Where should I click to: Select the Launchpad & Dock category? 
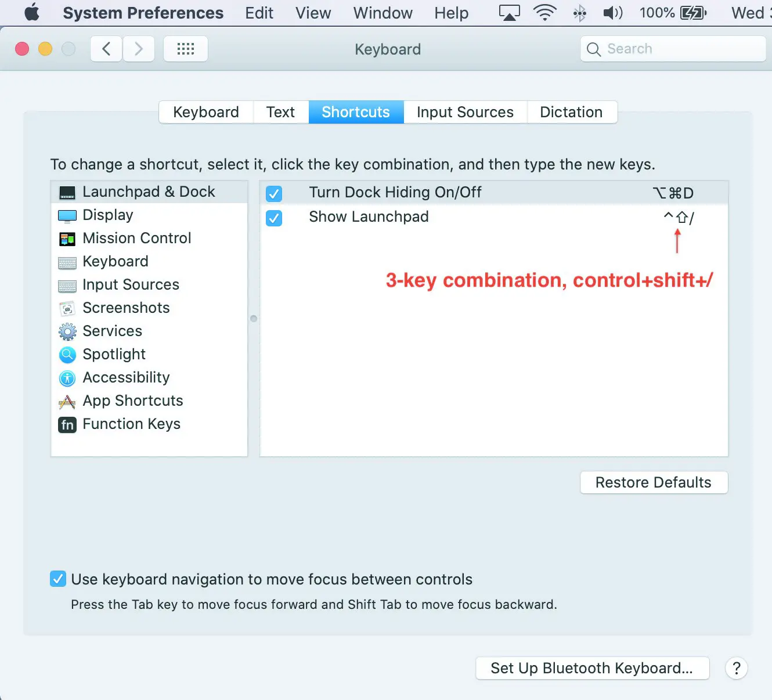tap(150, 192)
